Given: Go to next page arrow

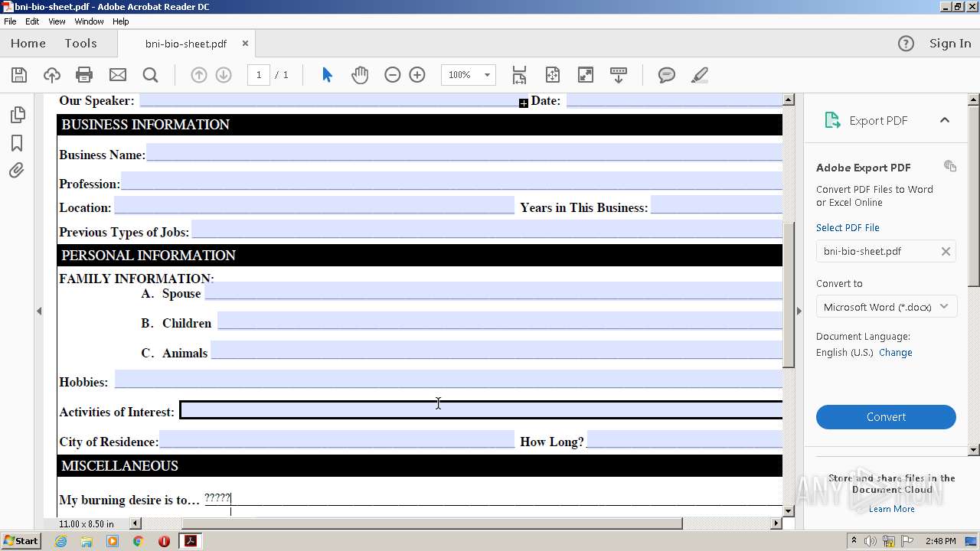Looking at the screenshot, I should click(x=224, y=75).
